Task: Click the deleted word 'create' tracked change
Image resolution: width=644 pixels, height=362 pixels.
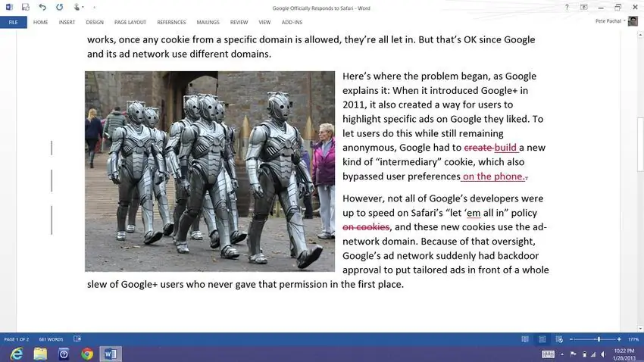Action: pyautogui.click(x=478, y=148)
